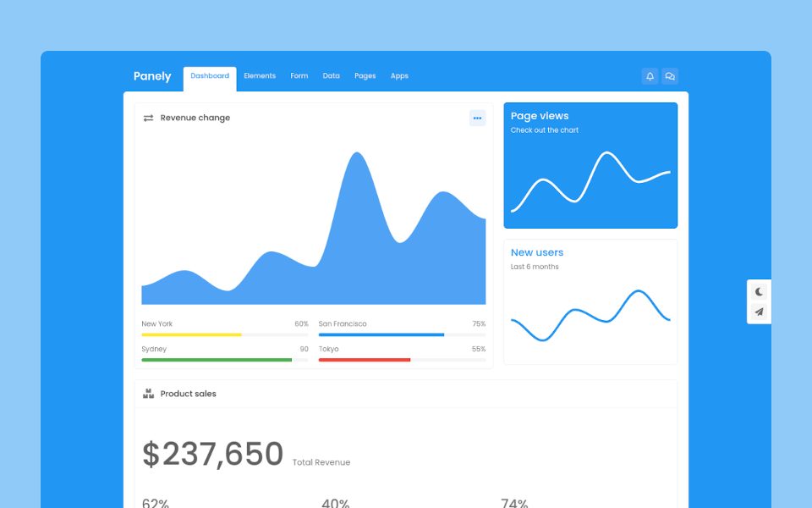Toggle dark mode with the moon icon
This screenshot has height=508, width=812.
click(760, 291)
